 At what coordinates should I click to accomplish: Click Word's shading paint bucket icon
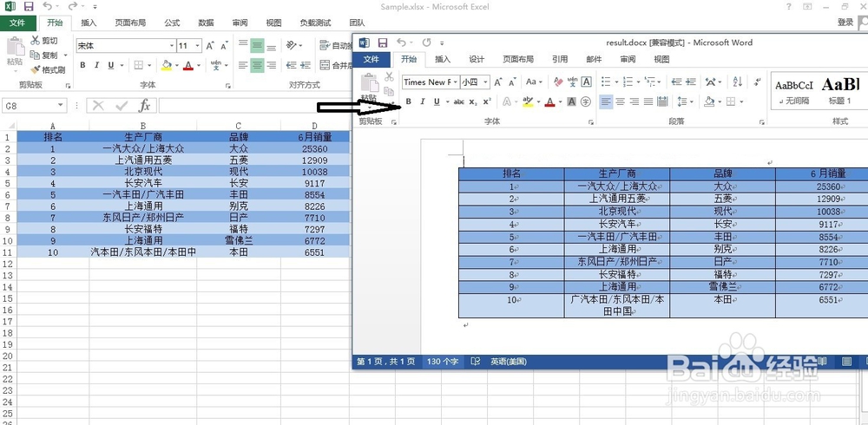tap(709, 101)
